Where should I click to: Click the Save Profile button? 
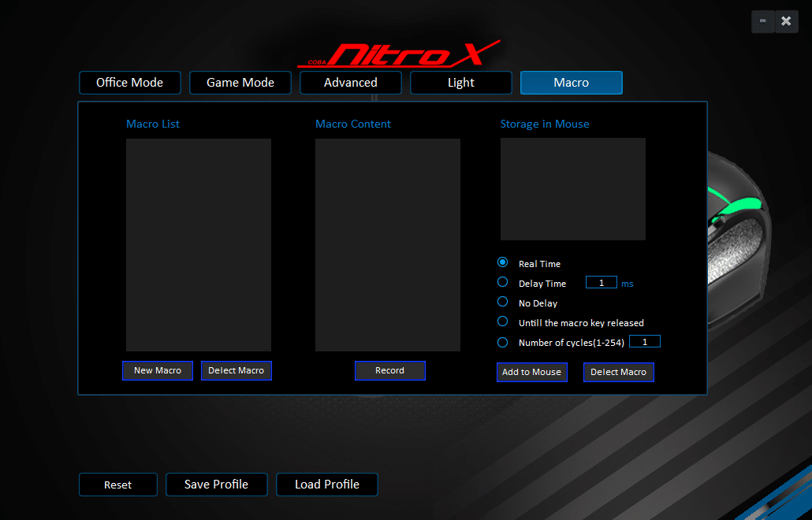click(217, 485)
